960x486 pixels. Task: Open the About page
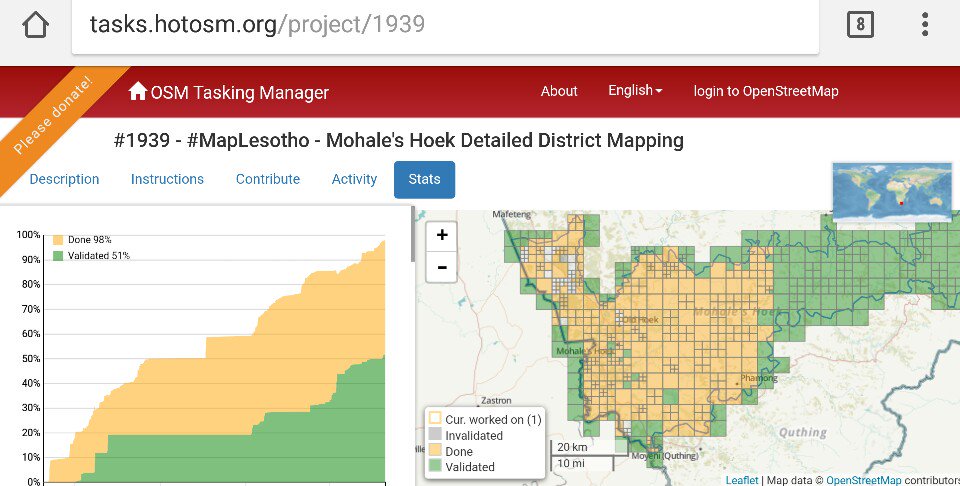point(559,91)
